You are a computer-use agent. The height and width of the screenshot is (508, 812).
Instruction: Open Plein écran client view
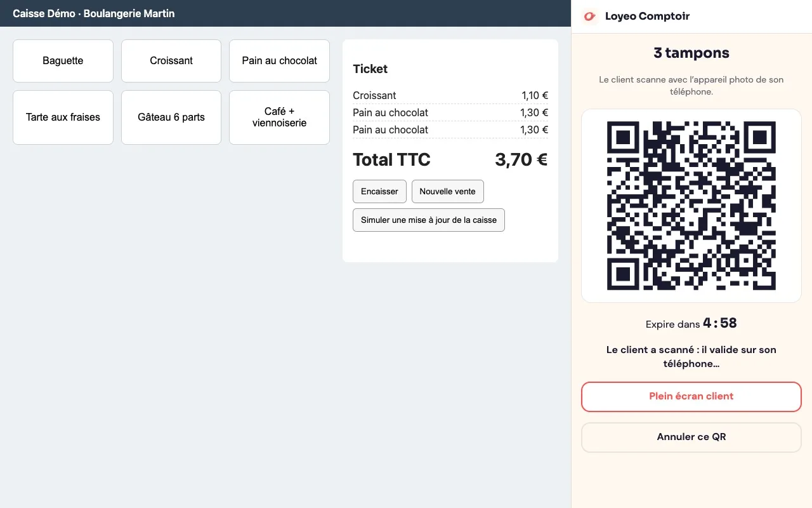691,396
